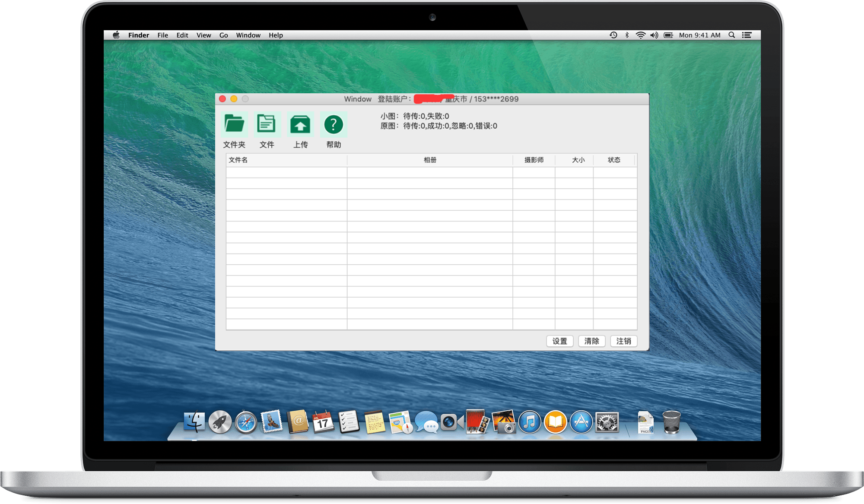
Task: Open Reminders checklist icon in Dock
Action: [x=349, y=422]
